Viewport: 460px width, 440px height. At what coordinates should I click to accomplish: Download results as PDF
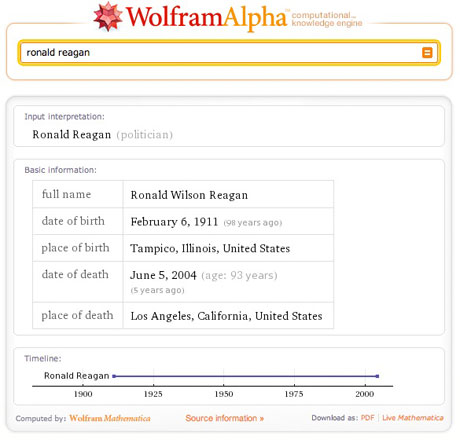368,418
